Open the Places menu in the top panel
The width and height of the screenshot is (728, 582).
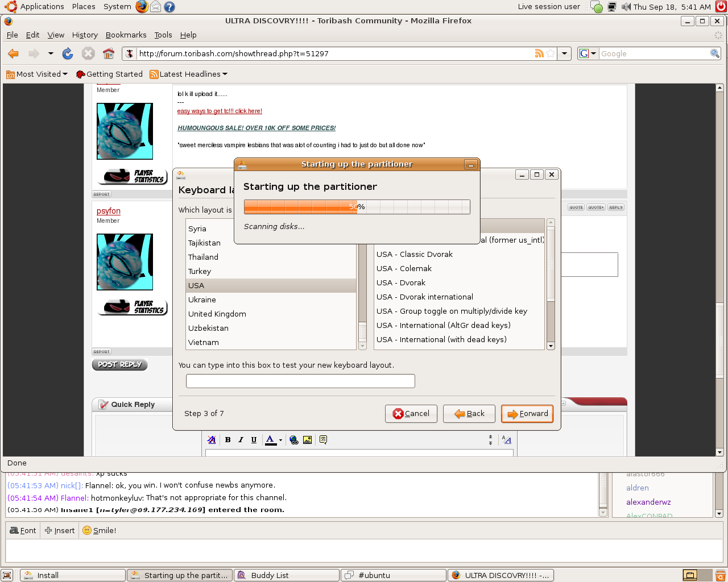click(84, 7)
